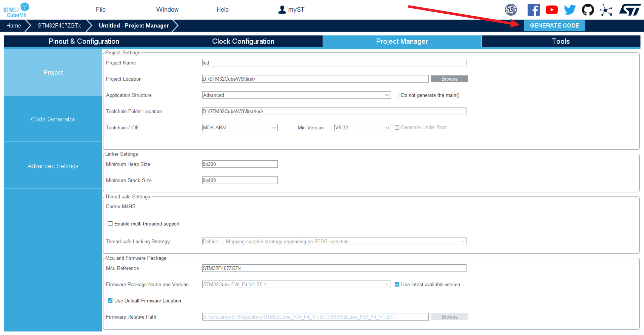
Task: Check 'Enable multi-threaded support' option
Action: pos(110,224)
